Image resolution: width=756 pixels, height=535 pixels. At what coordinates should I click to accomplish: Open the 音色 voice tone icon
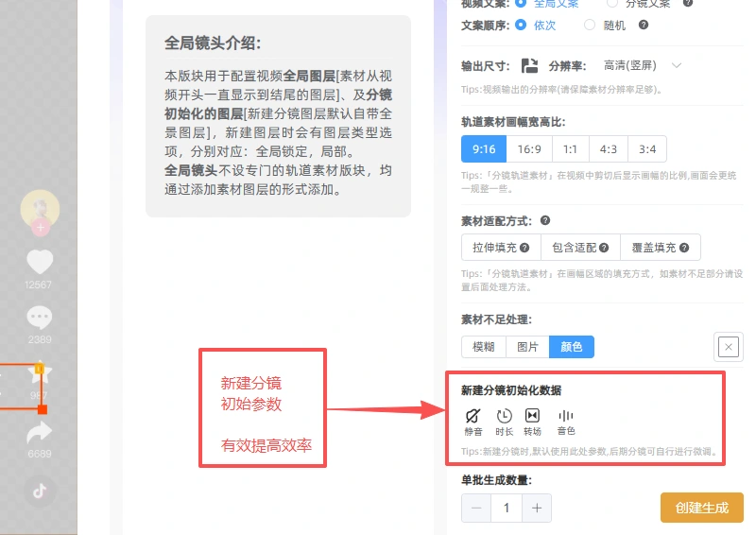coord(565,416)
